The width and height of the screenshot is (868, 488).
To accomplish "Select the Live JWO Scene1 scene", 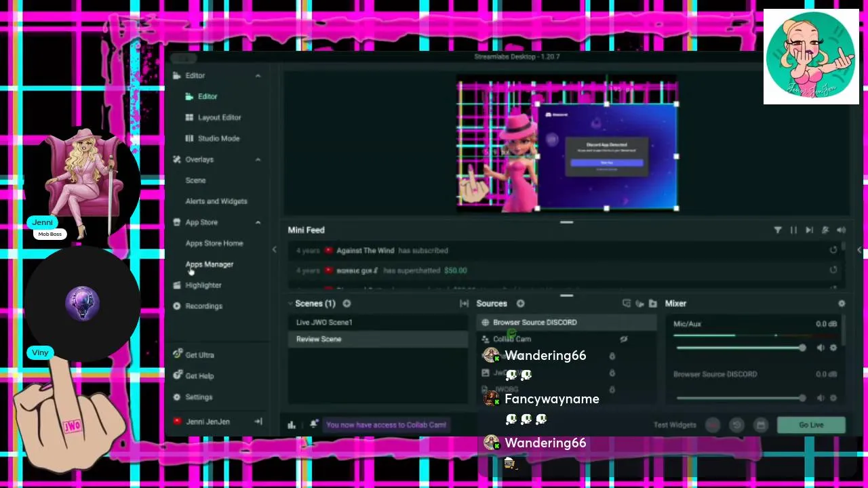I will point(378,323).
